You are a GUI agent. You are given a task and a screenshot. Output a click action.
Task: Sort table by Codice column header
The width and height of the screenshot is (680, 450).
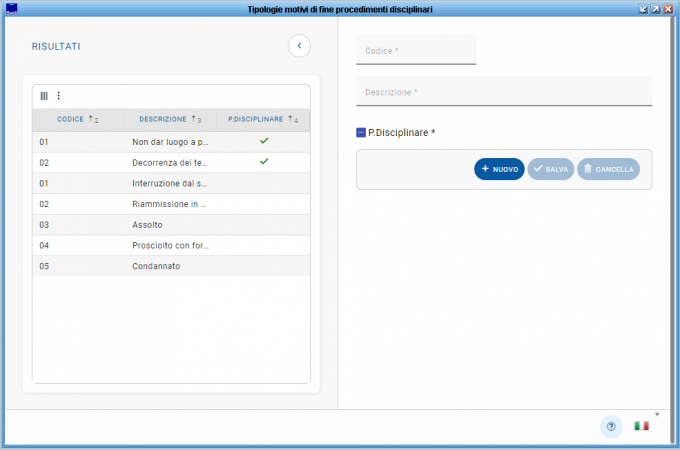point(70,119)
